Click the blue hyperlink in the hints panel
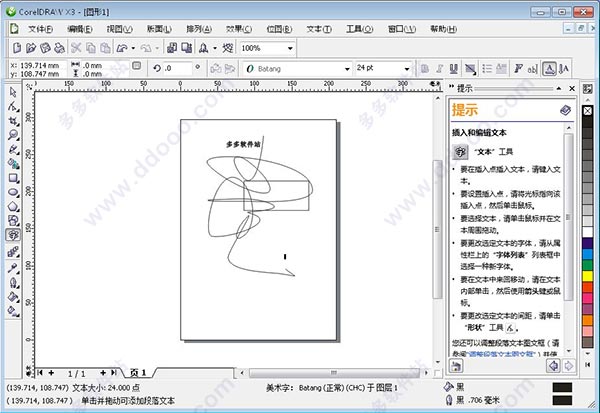 pos(499,354)
